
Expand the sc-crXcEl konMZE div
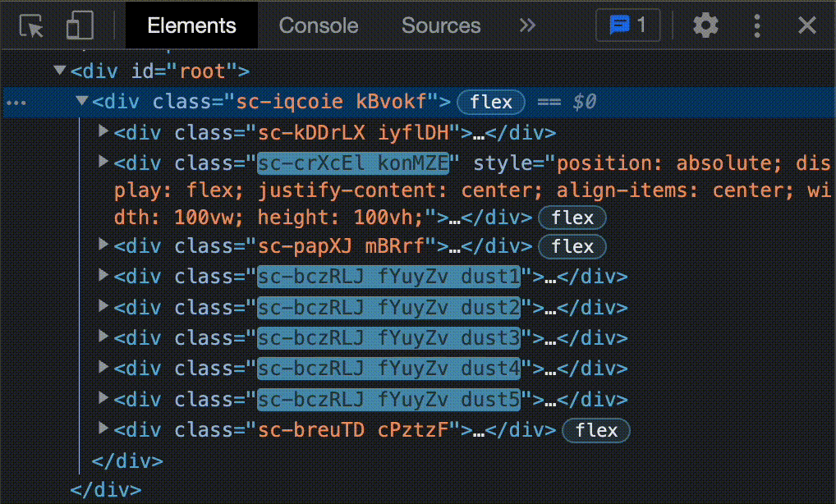pos(104,161)
